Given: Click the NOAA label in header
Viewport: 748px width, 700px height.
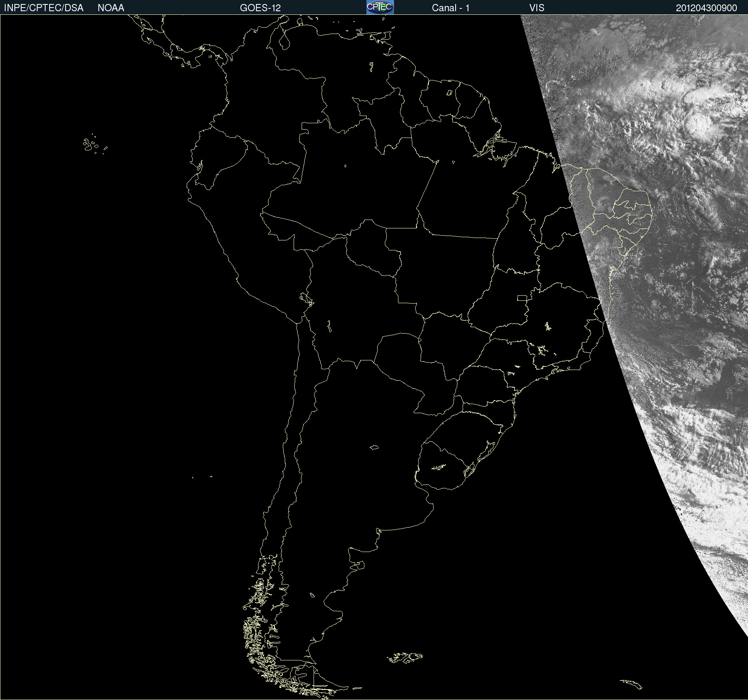Looking at the screenshot, I should tap(111, 8).
